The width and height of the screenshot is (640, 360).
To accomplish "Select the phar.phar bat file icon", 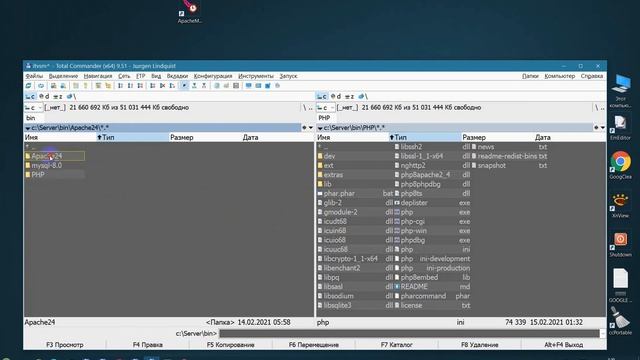I will 320,193.
